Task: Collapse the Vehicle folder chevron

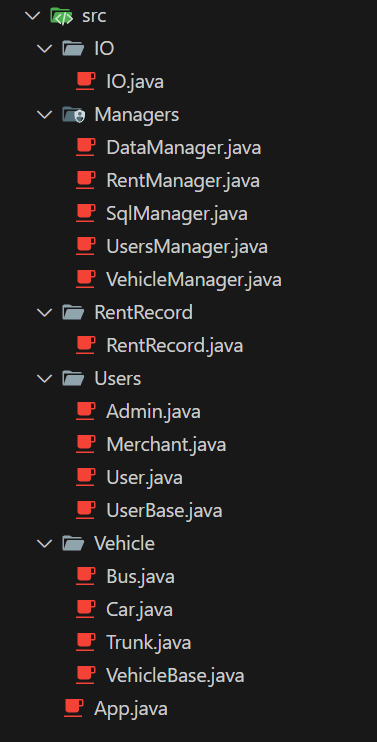Action: [x=44, y=543]
